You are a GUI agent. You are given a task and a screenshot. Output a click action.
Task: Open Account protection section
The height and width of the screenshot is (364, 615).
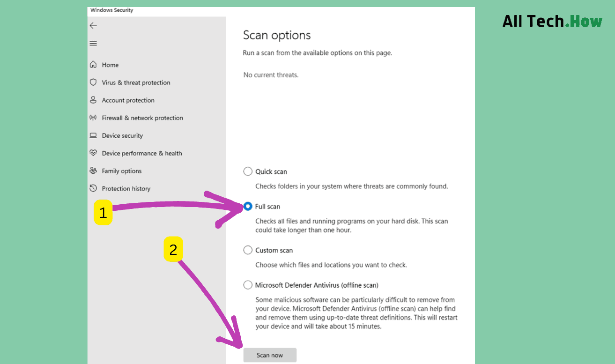tap(128, 100)
